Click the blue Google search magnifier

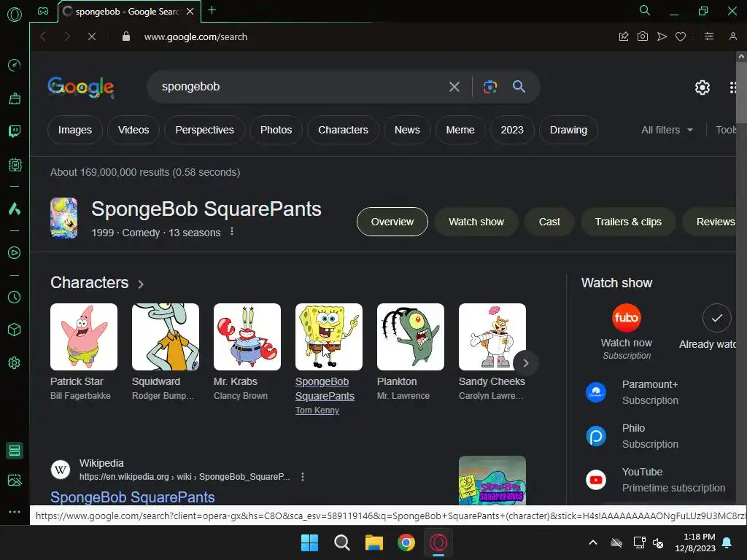(519, 86)
